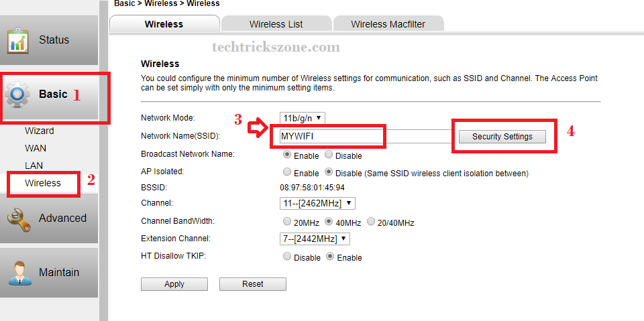Click the Basic gear icon
The image size is (644, 321).
18,95
